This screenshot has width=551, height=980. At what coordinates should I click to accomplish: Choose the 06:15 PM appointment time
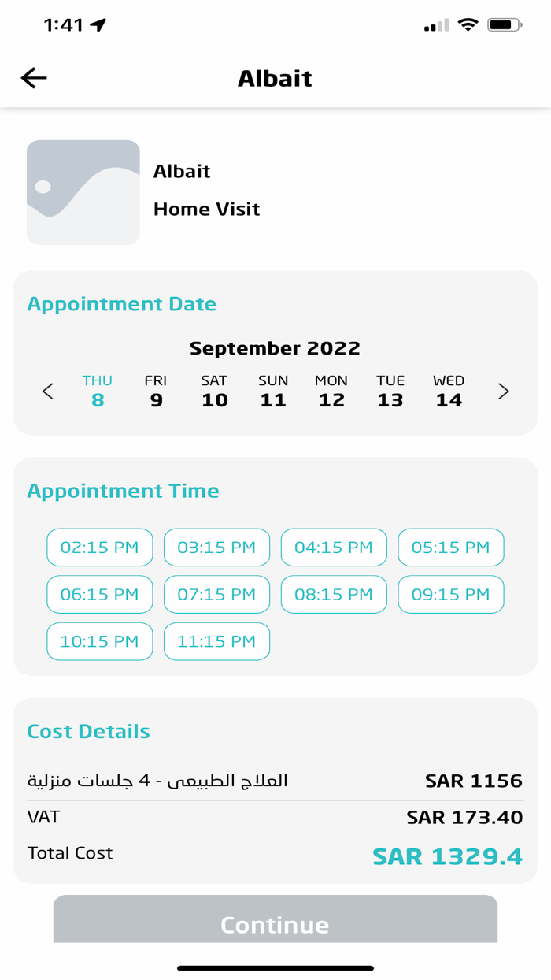coord(100,595)
